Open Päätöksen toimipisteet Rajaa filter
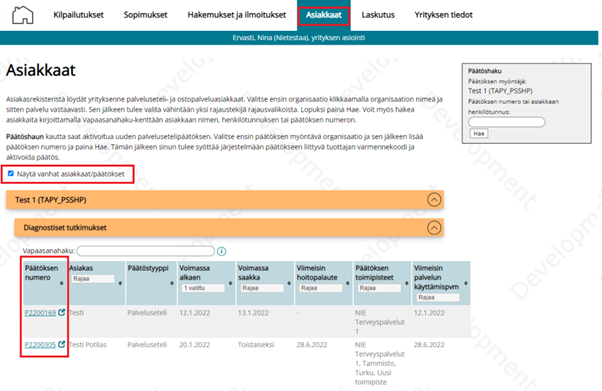Viewport: 602px width, 391px height. tap(379, 288)
